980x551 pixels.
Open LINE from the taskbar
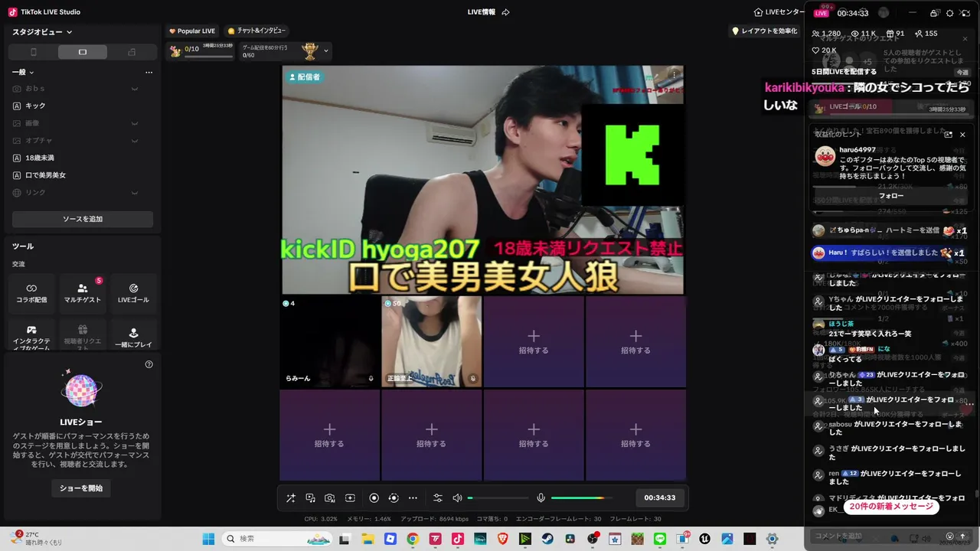tap(660, 539)
